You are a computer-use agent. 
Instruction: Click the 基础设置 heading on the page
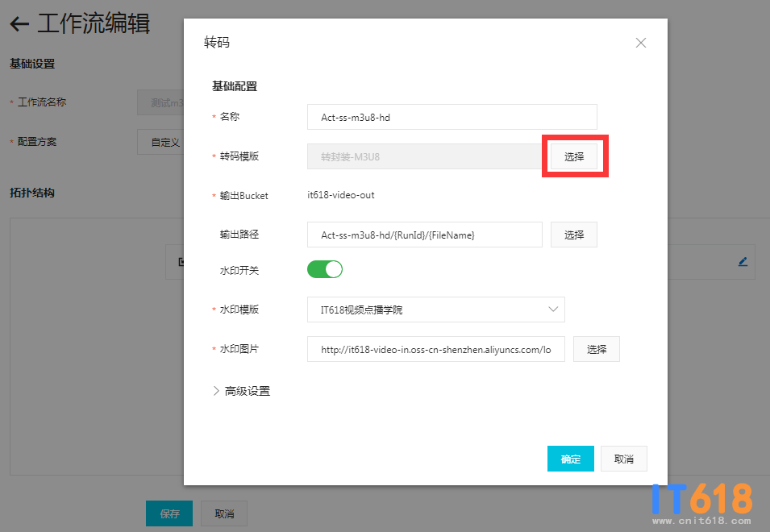[x=32, y=64]
